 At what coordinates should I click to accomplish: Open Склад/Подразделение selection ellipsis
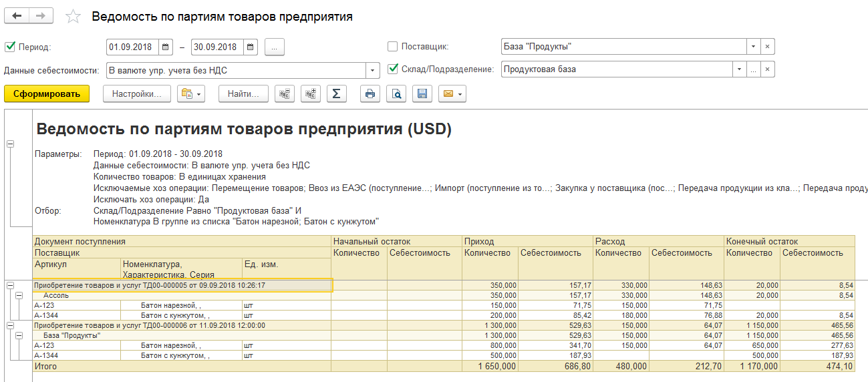point(754,69)
